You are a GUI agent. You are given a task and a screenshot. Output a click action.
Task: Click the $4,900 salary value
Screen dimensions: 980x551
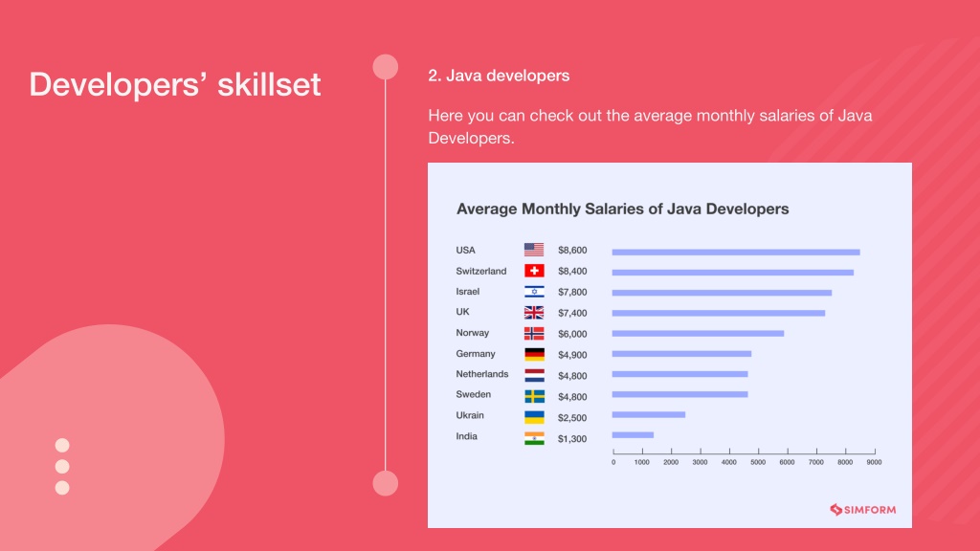tap(572, 355)
